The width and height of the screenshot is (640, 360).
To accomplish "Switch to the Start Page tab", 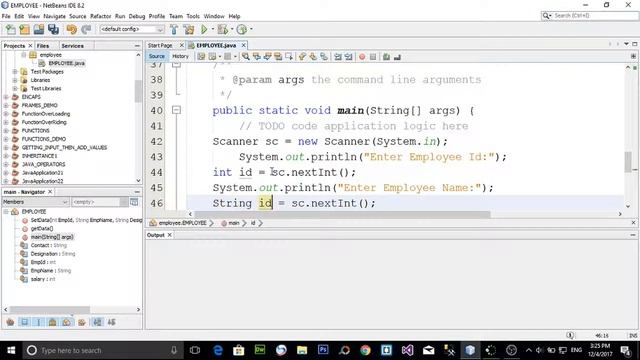I will pos(160,45).
